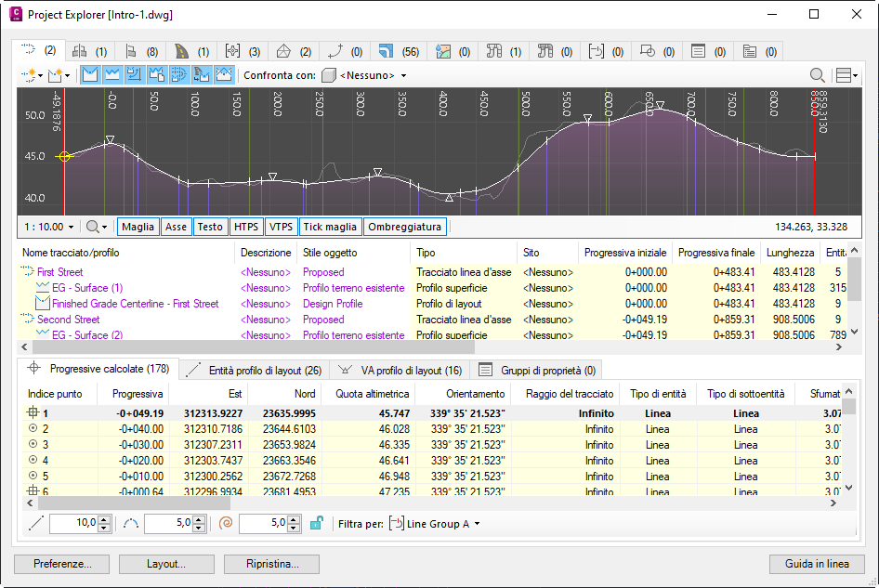Open the parcels tab with count (56)
Screen dimensions: 879x588
(399, 52)
